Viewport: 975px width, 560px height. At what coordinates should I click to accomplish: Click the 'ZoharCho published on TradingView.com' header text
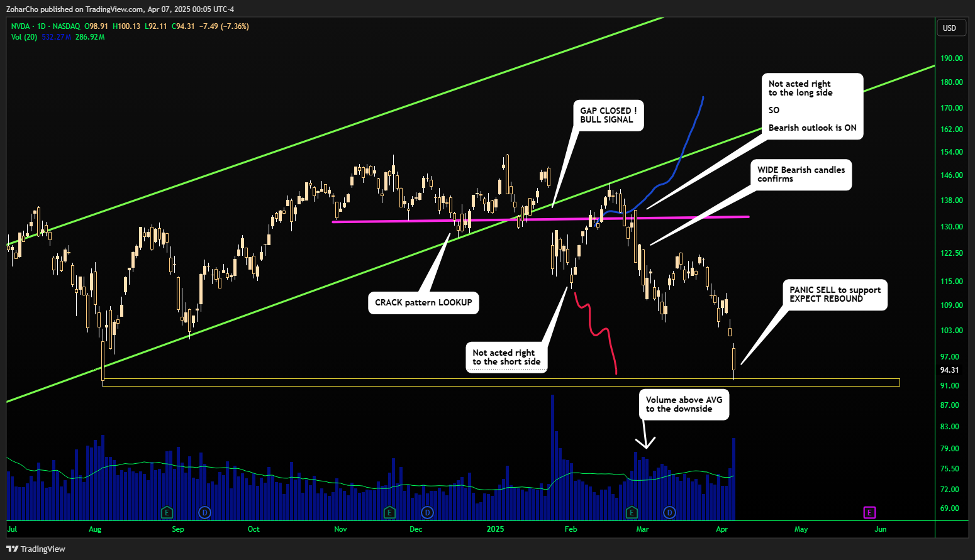[75, 9]
